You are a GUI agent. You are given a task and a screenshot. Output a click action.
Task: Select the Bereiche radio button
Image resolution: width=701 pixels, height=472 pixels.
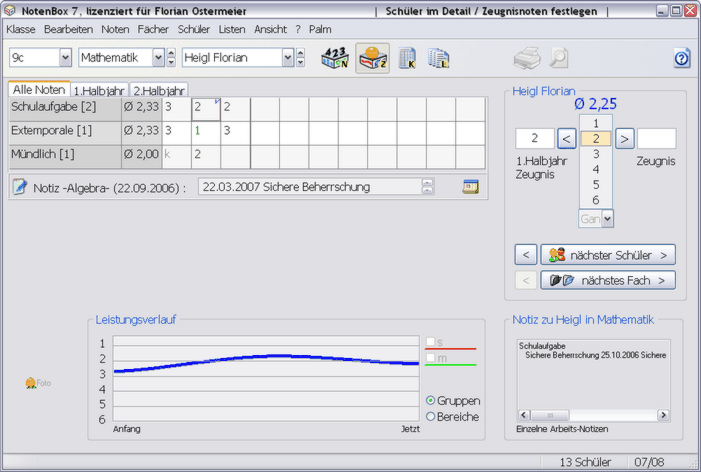point(431,416)
